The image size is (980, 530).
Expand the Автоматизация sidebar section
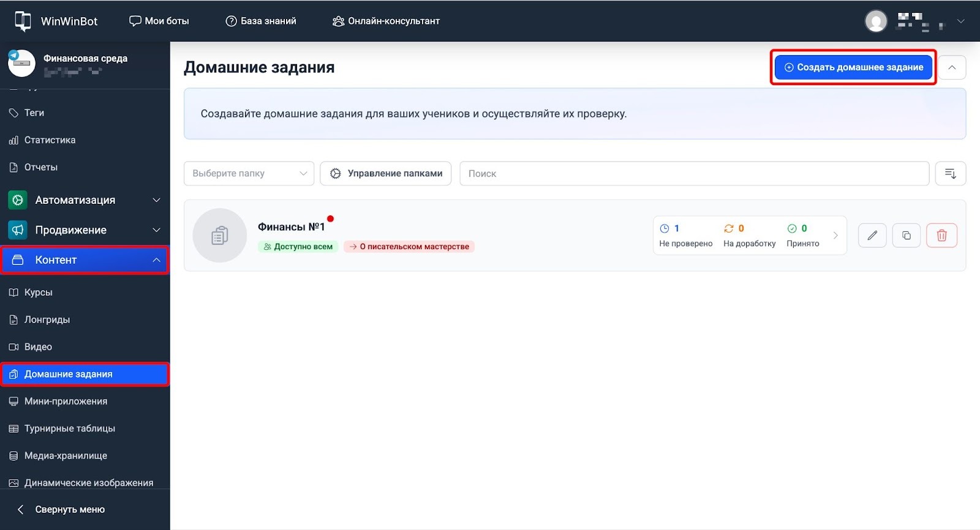pyautogui.click(x=85, y=200)
